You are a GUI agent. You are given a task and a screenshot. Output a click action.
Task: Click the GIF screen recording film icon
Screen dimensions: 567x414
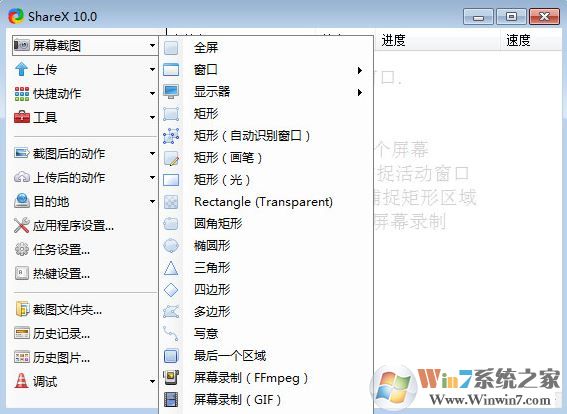point(171,400)
